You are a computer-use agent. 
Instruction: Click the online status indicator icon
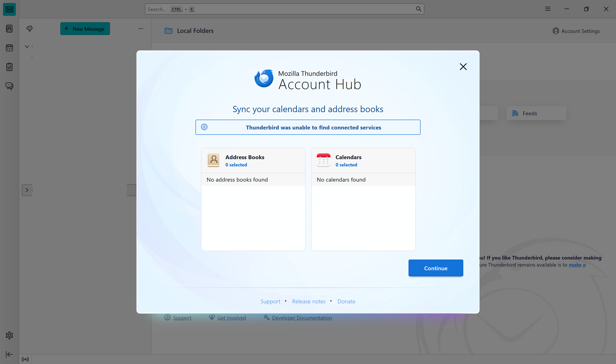pyautogui.click(x=25, y=359)
